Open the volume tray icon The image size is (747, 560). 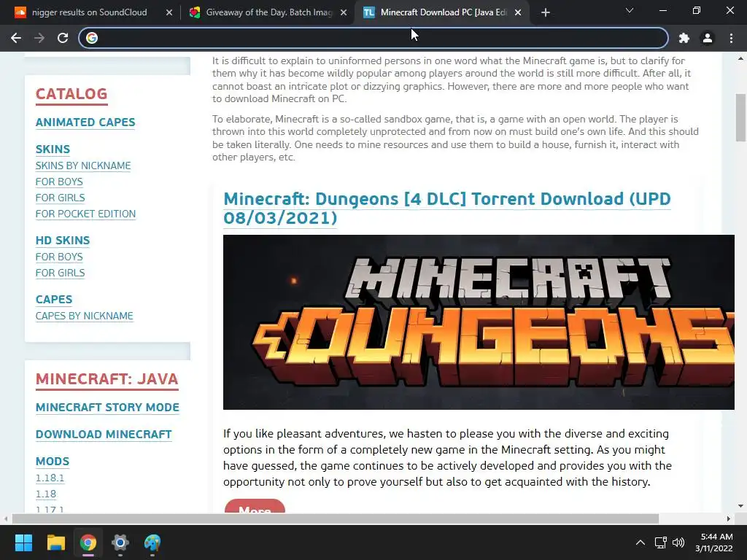click(678, 542)
